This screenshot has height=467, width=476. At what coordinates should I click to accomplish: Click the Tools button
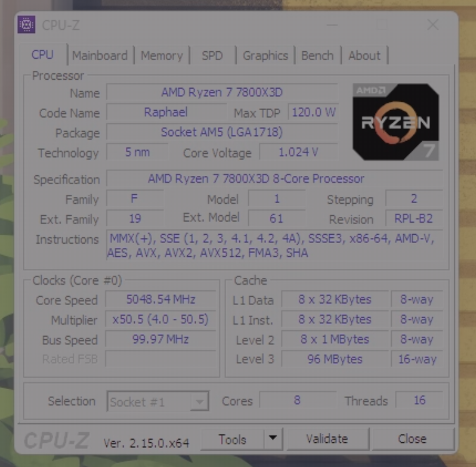[232, 439]
